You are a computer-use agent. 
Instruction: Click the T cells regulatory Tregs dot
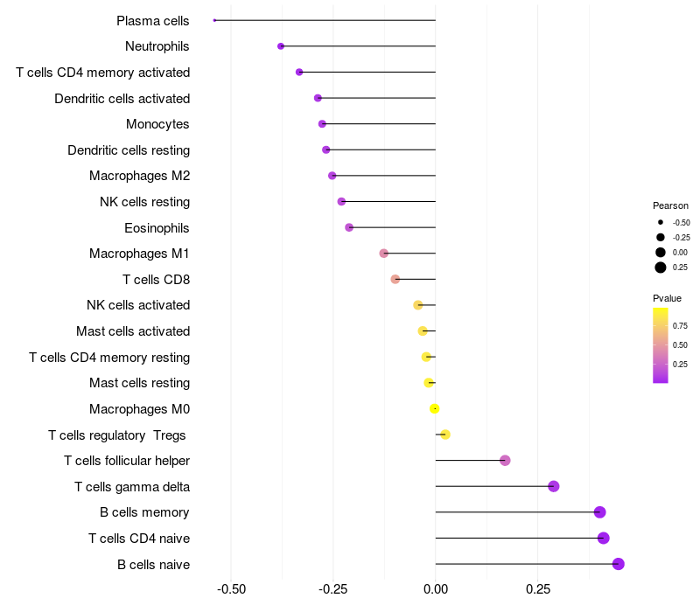coord(445,435)
